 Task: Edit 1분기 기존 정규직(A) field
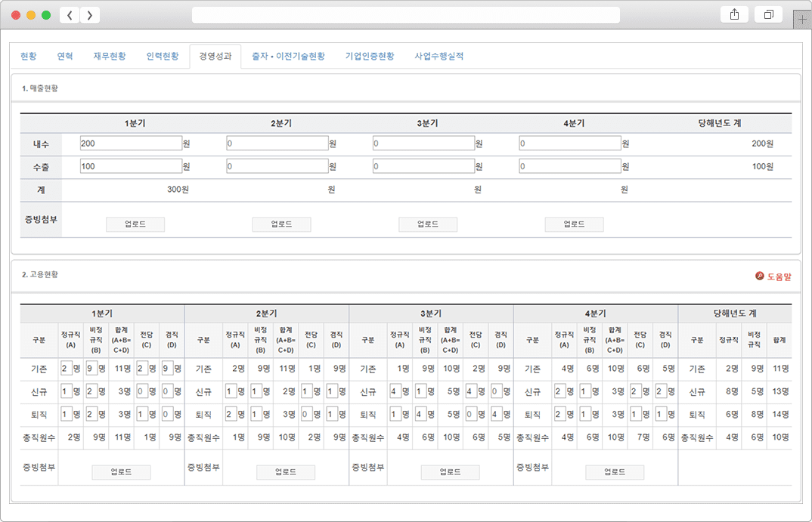click(67, 369)
